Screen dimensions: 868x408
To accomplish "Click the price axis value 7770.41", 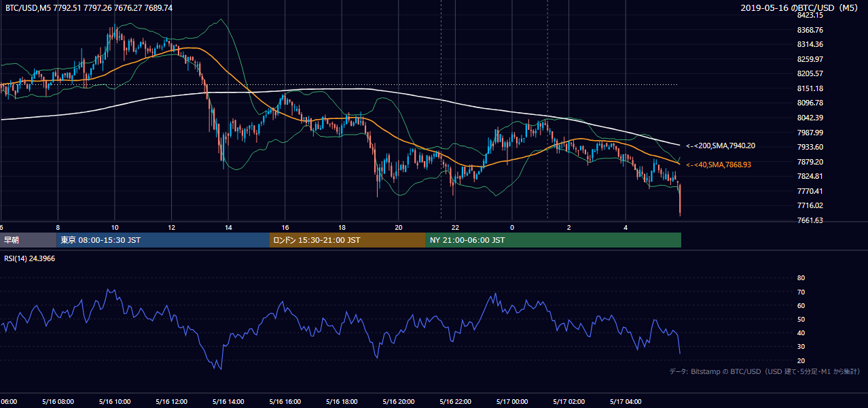I will 810,191.
